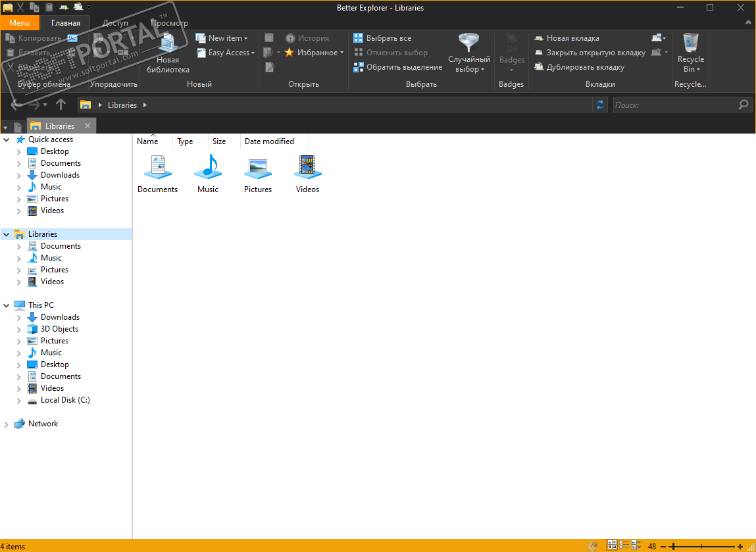The width and height of the screenshot is (756, 552).
Task: Switch to thumbnail view in status bar
Action: click(x=612, y=545)
